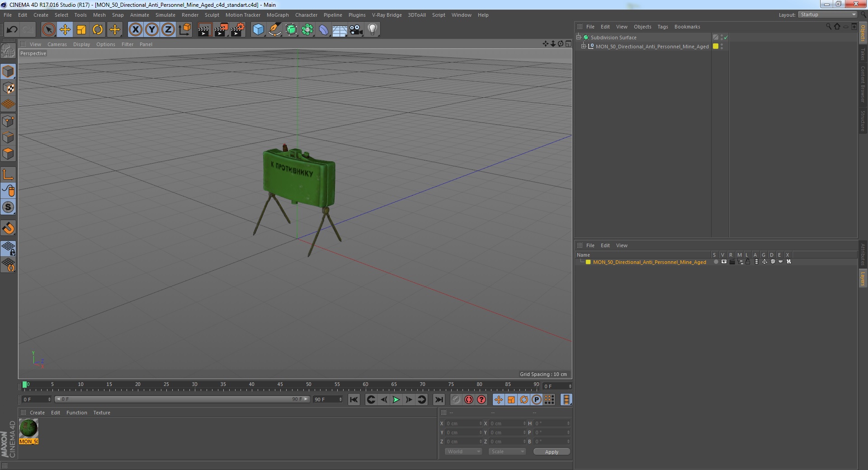Open the Layers side tab
Screen dimensions: 868x470
pyautogui.click(x=863, y=279)
